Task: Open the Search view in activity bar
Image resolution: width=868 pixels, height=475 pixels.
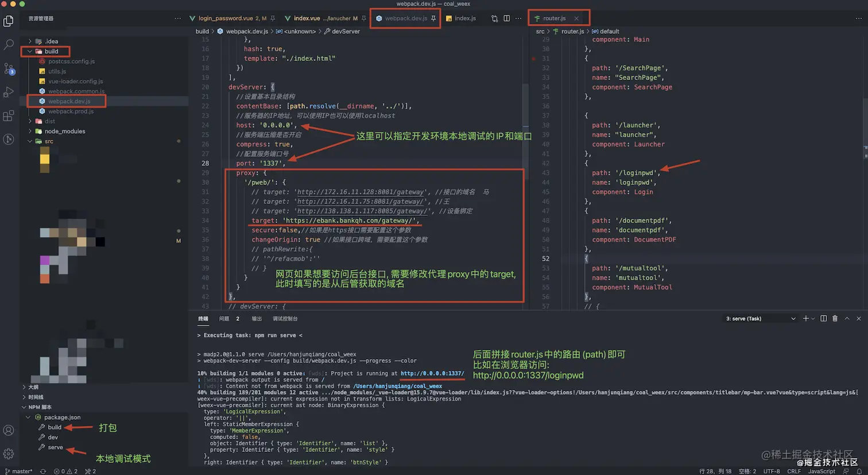Action: tap(9, 44)
